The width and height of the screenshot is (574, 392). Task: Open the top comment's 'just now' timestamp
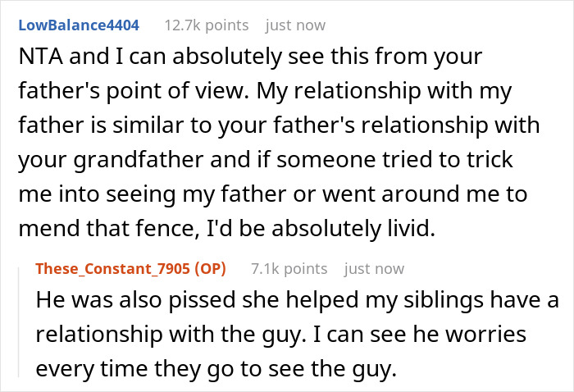click(x=295, y=25)
